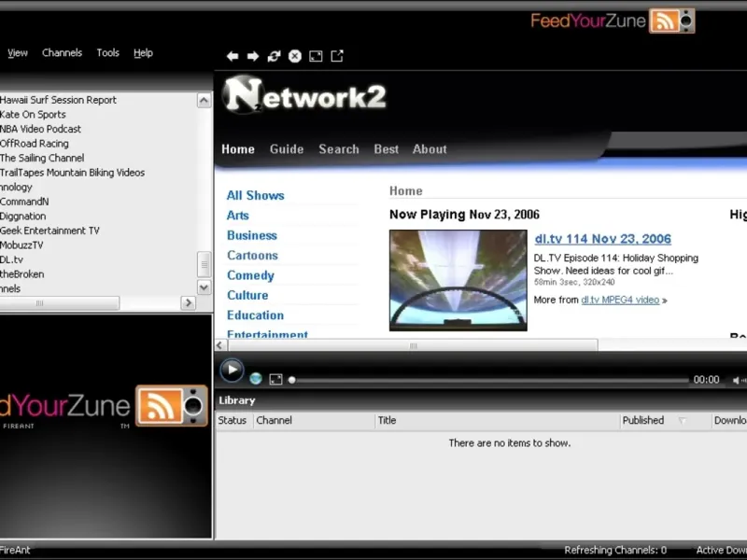Click the Network2 logo
Image resolution: width=747 pixels, height=560 pixels.
[304, 95]
